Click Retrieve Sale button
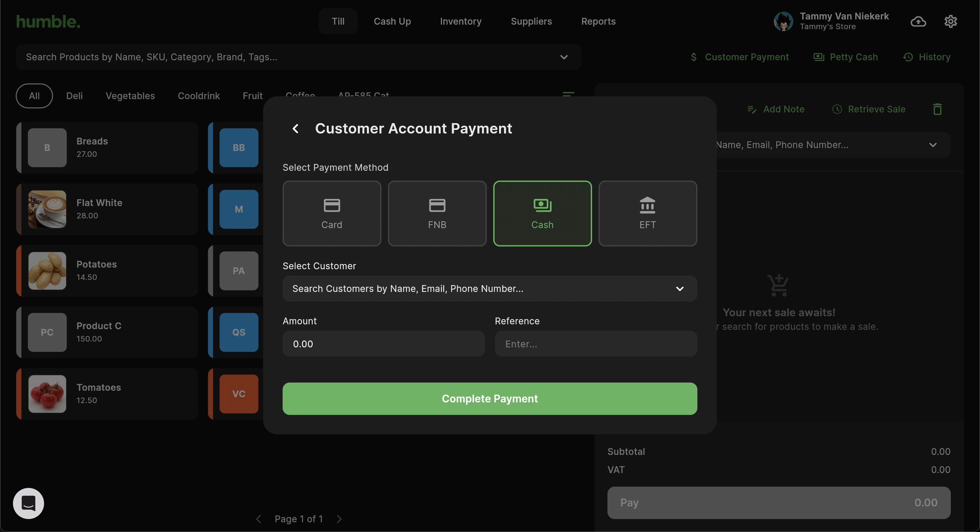Screen dimensions: 980x532 click(x=869, y=109)
